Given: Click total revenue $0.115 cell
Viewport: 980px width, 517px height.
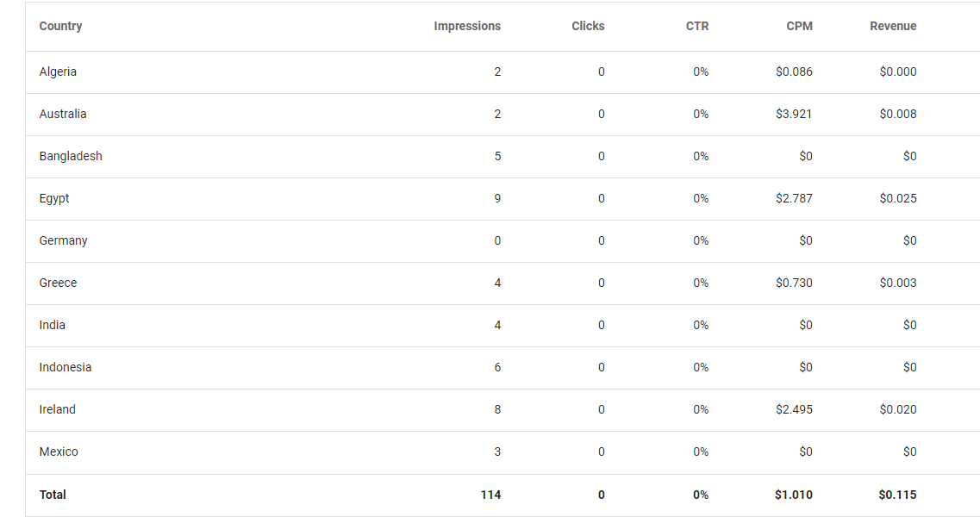Looking at the screenshot, I should tap(897, 495).
